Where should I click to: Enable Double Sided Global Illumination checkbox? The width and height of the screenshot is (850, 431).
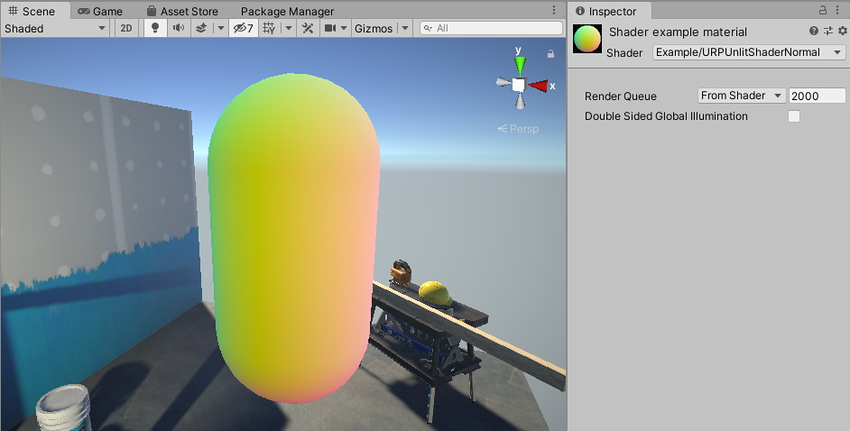(x=794, y=116)
